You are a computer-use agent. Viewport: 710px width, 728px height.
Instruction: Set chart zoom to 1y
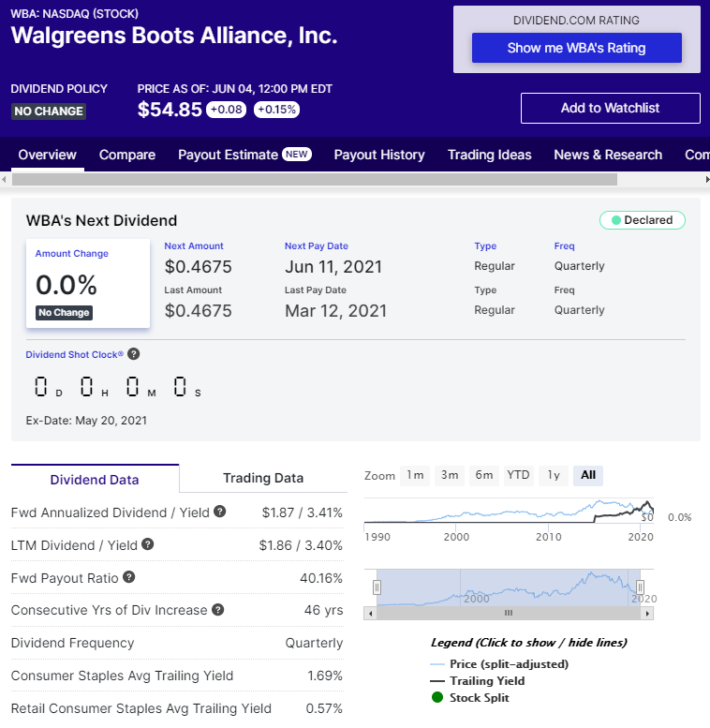click(x=554, y=475)
